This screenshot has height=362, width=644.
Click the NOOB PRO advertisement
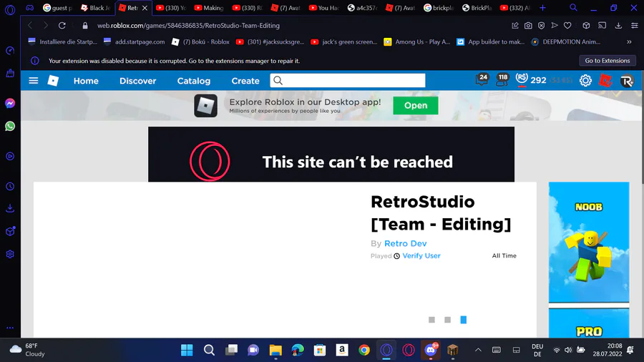click(589, 260)
